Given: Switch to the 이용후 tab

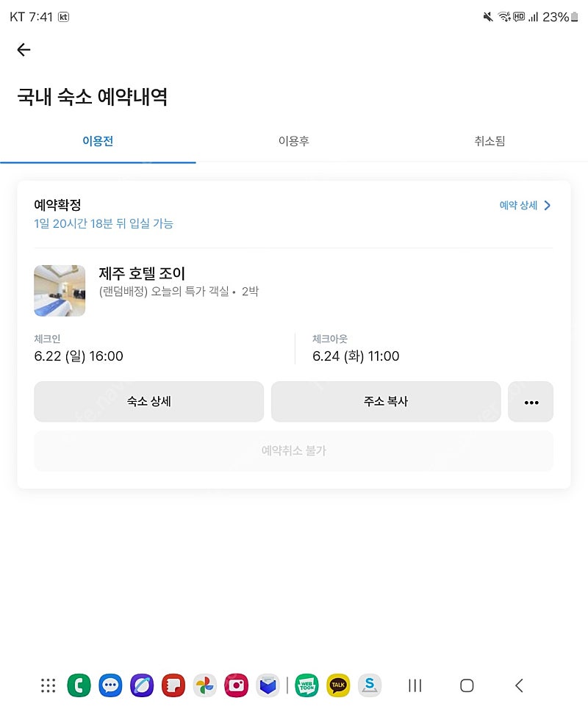Looking at the screenshot, I should (294, 141).
